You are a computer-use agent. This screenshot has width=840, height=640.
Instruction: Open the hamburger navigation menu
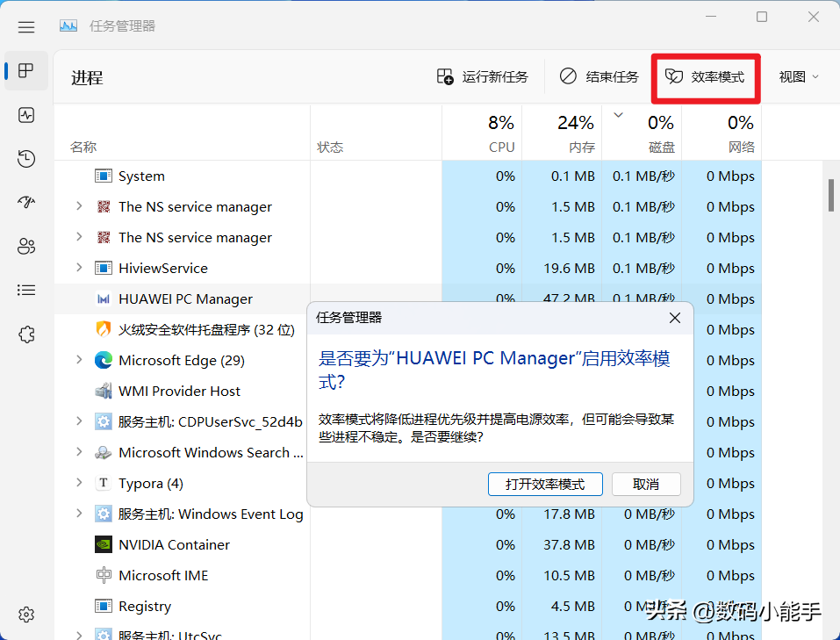(26, 26)
